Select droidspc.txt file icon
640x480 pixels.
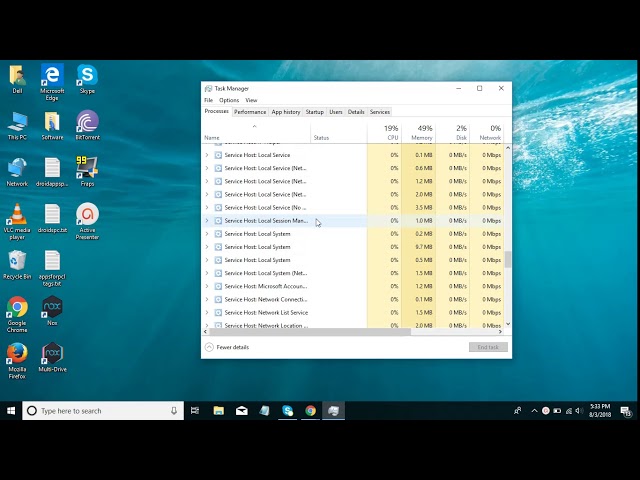pos(52,218)
